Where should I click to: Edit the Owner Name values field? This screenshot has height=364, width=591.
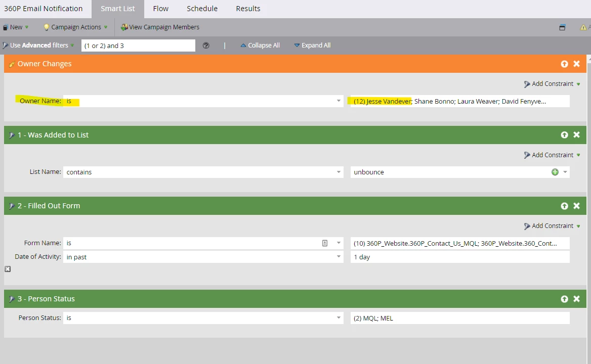(460, 101)
